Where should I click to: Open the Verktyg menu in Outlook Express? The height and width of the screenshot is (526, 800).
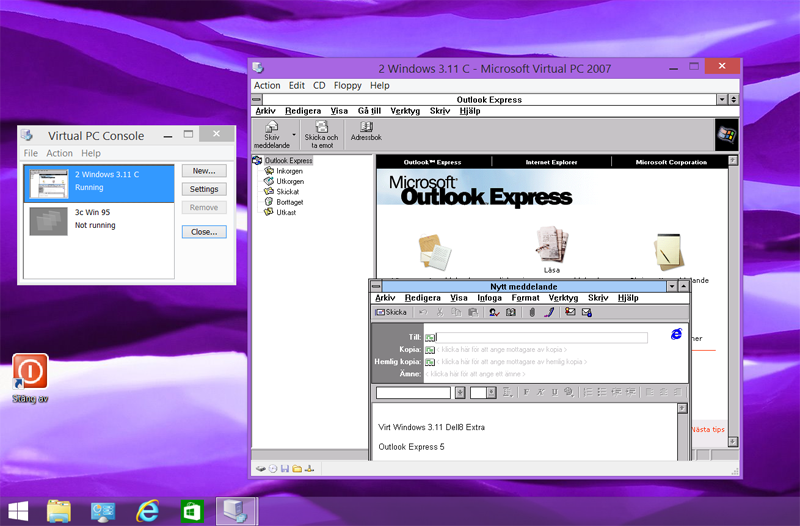tap(405, 111)
